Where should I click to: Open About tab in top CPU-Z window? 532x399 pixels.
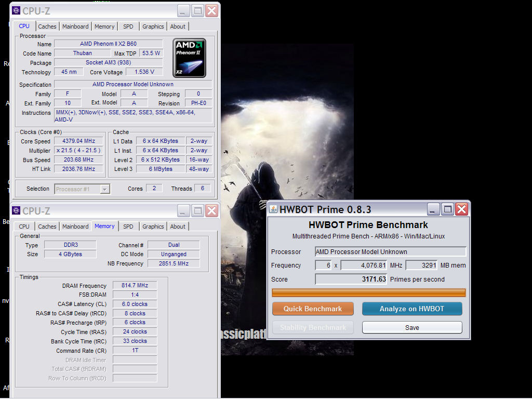pos(178,26)
